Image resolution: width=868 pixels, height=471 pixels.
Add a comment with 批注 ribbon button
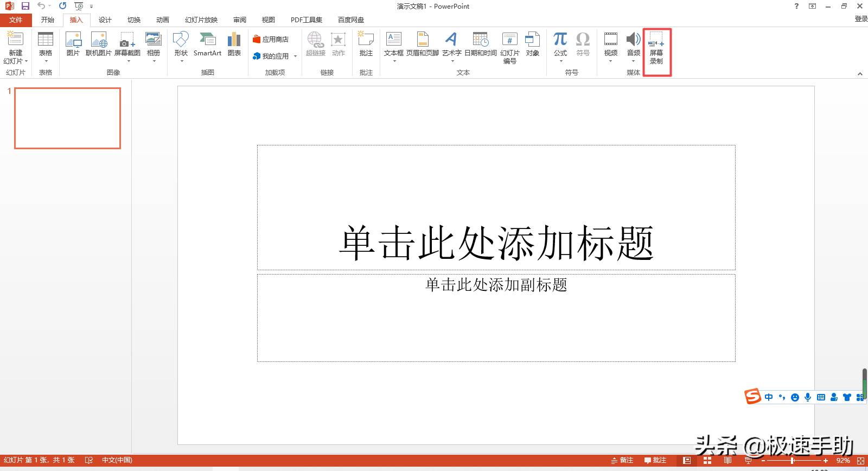tap(366, 44)
